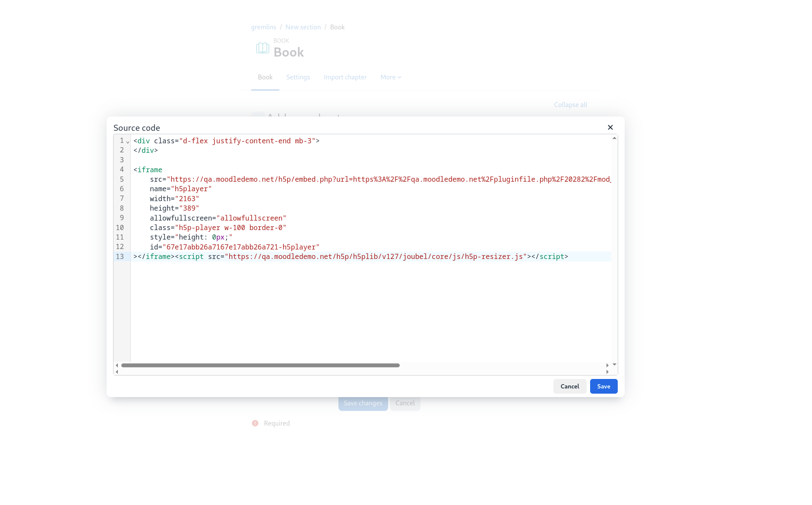The image size is (812, 505).
Task: Switch to the Settings tab
Action: [298, 77]
